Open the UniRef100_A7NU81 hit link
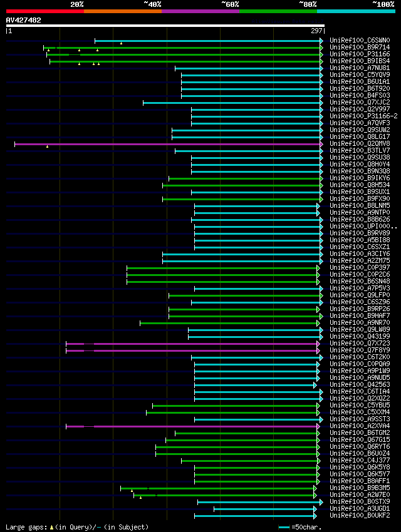 (360, 68)
